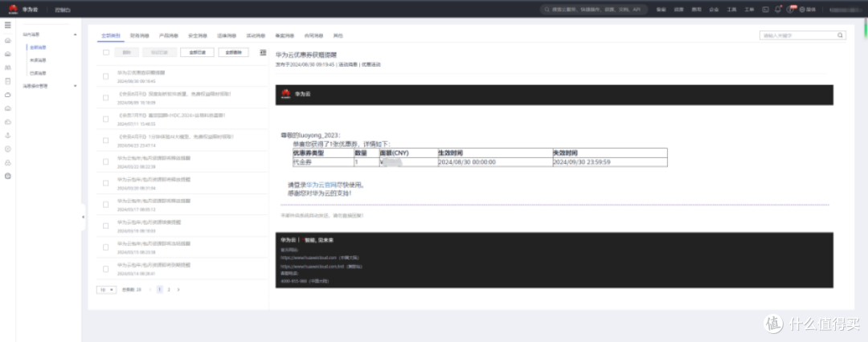The image size is (868, 342).
Task: Open 企业 in the top navigation
Action: point(714,10)
